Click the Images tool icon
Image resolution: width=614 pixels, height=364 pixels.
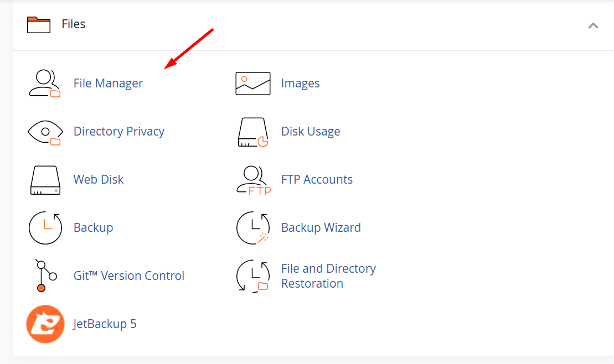(253, 83)
